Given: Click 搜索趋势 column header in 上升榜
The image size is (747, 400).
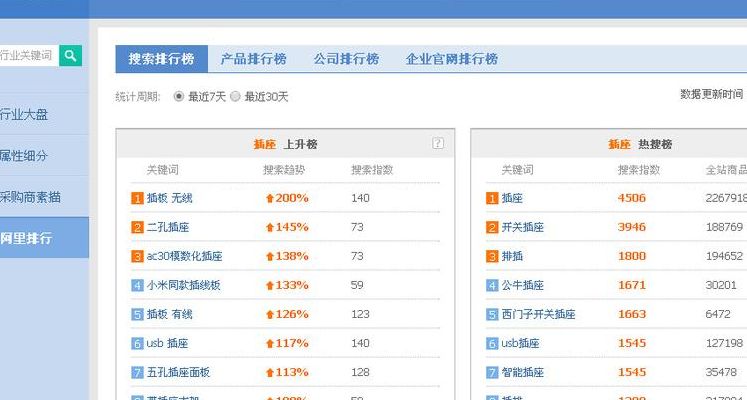Looking at the screenshot, I should 284,170.
